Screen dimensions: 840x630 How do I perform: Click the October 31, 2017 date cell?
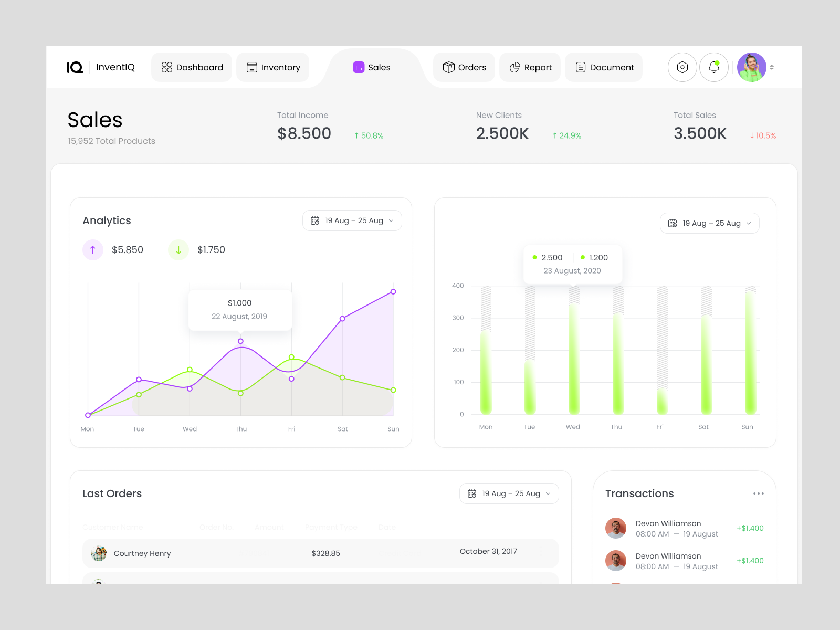click(x=488, y=551)
